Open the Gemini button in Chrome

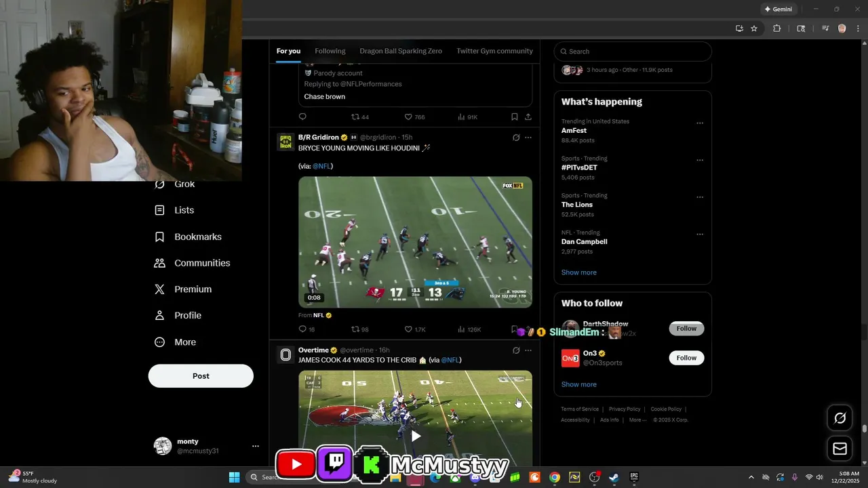click(778, 9)
